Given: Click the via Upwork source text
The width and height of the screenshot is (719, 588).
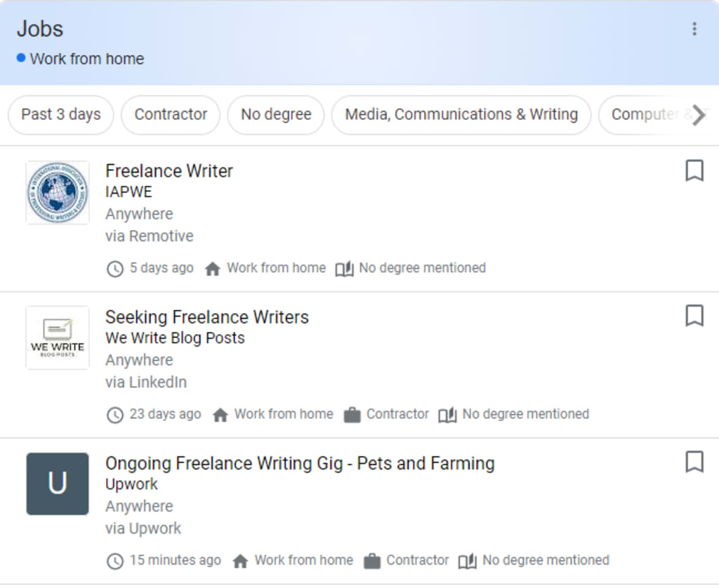Looking at the screenshot, I should pos(143,528).
